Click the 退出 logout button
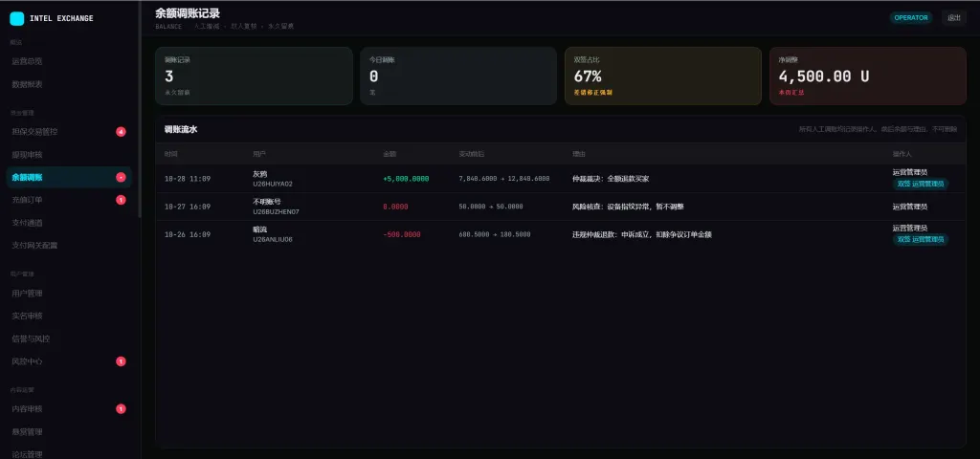980x459 pixels. [x=954, y=17]
